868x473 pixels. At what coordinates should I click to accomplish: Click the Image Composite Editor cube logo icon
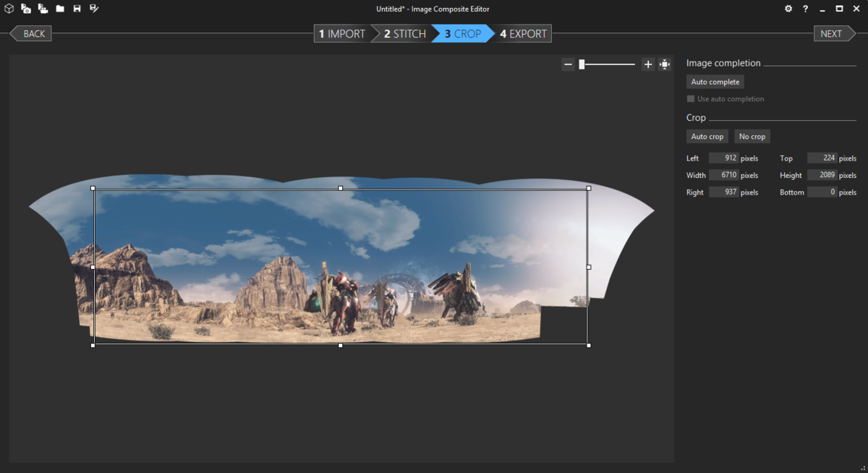9,9
